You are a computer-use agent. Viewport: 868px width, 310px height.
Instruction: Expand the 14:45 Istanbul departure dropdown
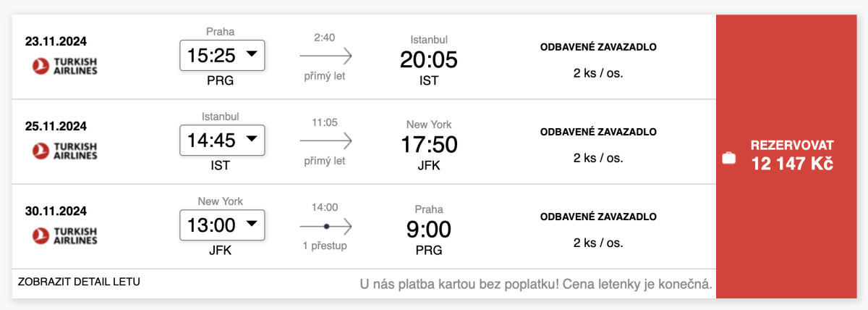click(222, 141)
